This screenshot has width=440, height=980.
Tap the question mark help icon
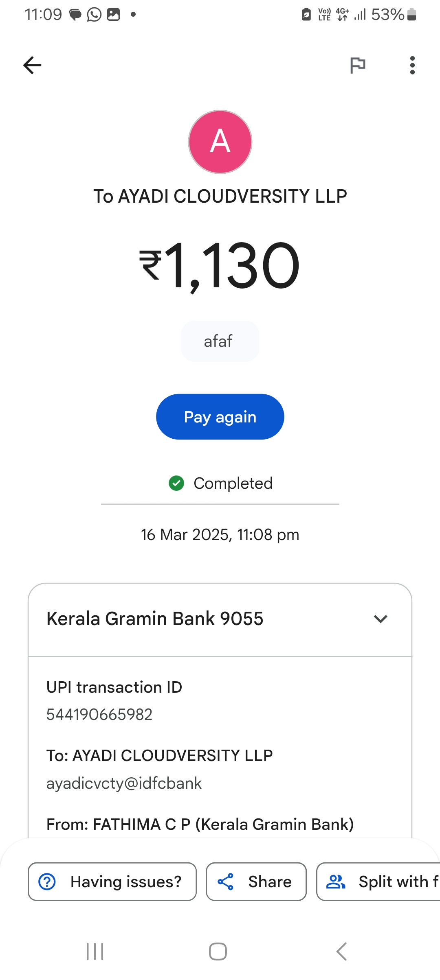pyautogui.click(x=47, y=882)
